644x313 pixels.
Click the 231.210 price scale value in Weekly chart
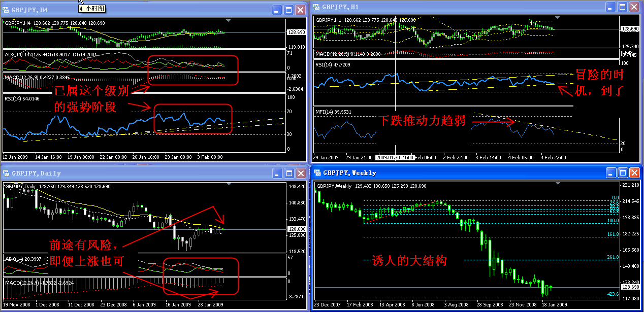630,185
